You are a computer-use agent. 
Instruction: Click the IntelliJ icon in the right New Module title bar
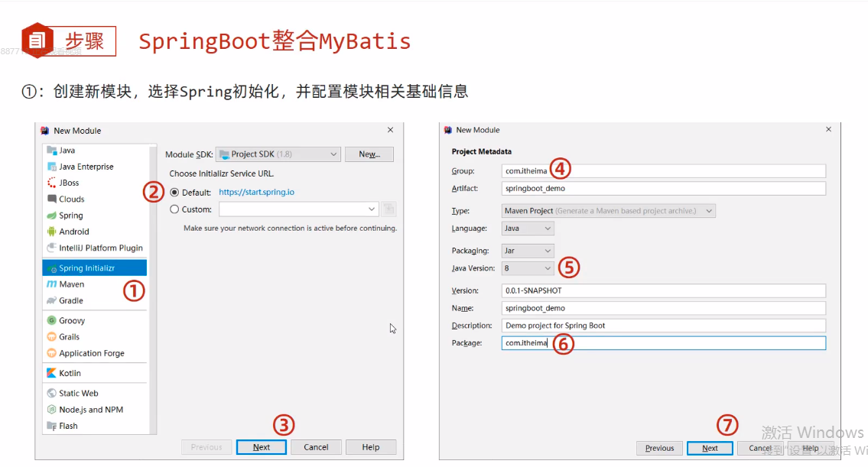click(448, 130)
